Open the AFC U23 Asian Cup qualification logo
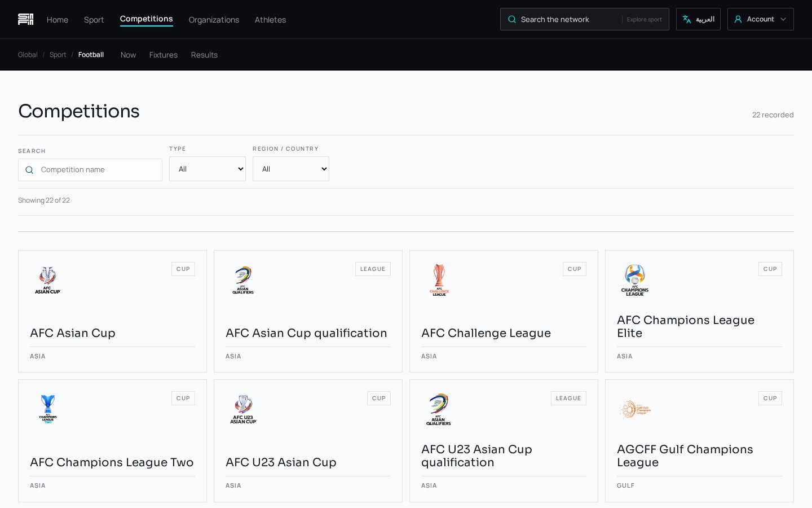Image resolution: width=812 pixels, height=508 pixels. click(439, 409)
